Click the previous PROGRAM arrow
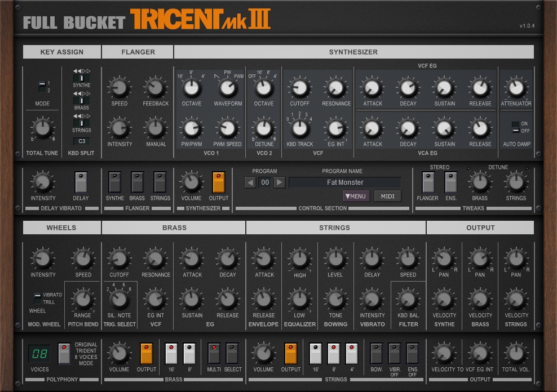This screenshot has height=392, width=557. tap(250, 182)
